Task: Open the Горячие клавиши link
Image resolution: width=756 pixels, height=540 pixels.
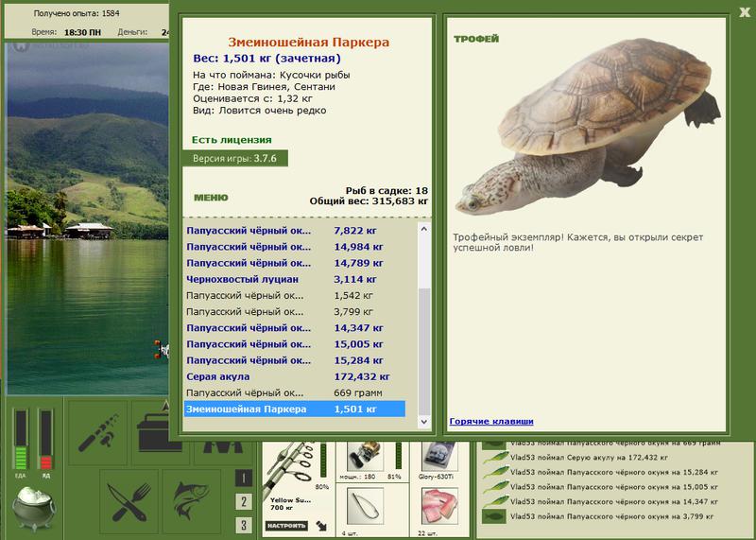Action: (x=491, y=421)
